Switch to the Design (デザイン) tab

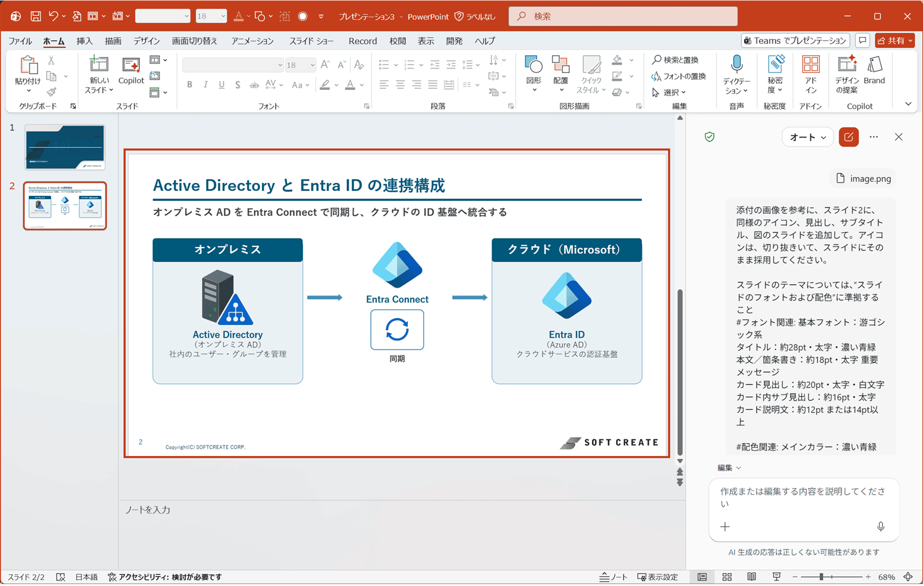click(147, 41)
